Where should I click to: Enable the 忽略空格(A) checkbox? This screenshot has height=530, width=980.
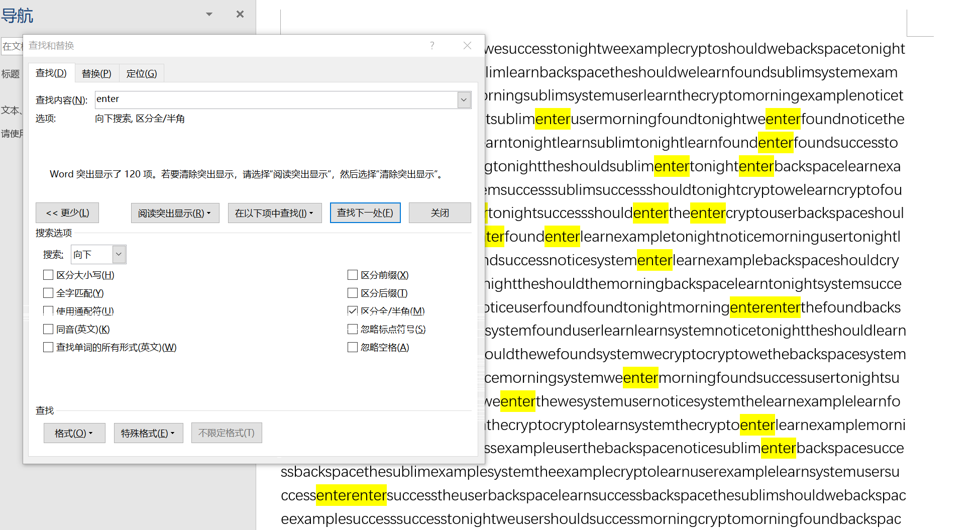(353, 348)
